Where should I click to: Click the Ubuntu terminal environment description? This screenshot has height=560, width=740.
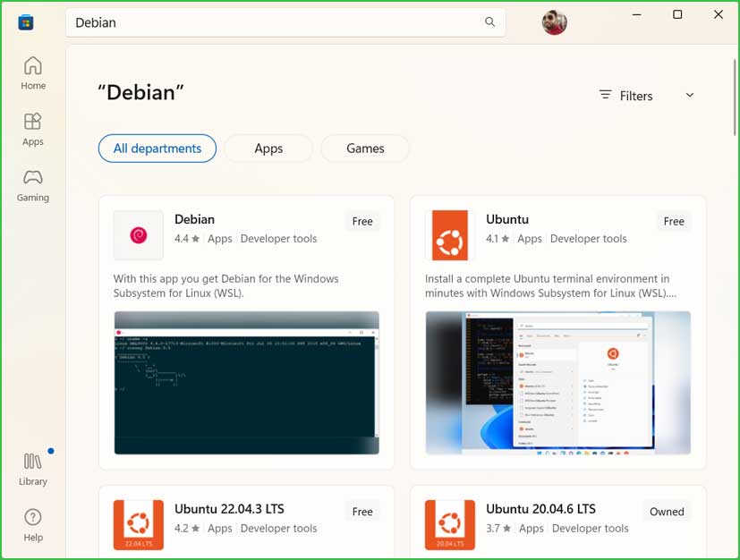point(551,286)
